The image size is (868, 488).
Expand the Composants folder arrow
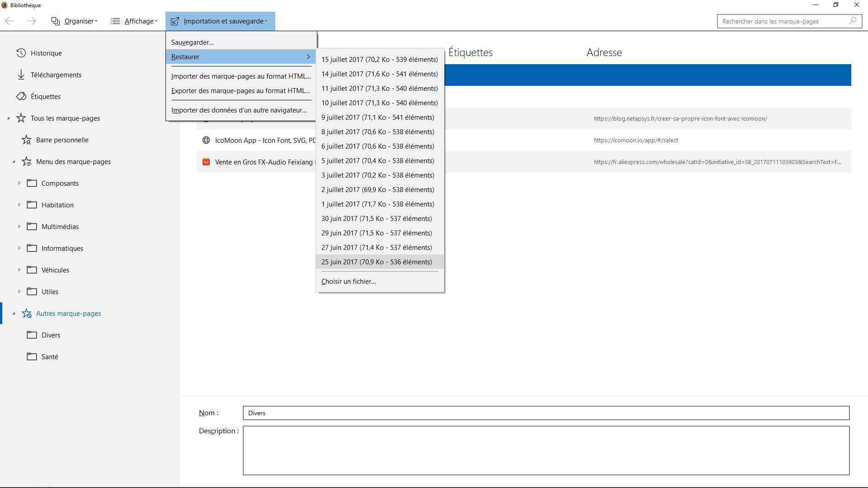[x=19, y=183]
